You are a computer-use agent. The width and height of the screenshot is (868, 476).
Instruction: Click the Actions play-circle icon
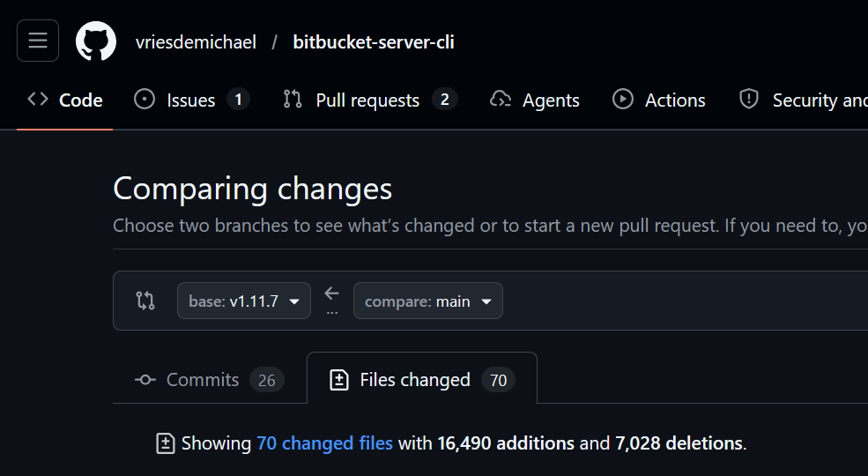coord(623,100)
